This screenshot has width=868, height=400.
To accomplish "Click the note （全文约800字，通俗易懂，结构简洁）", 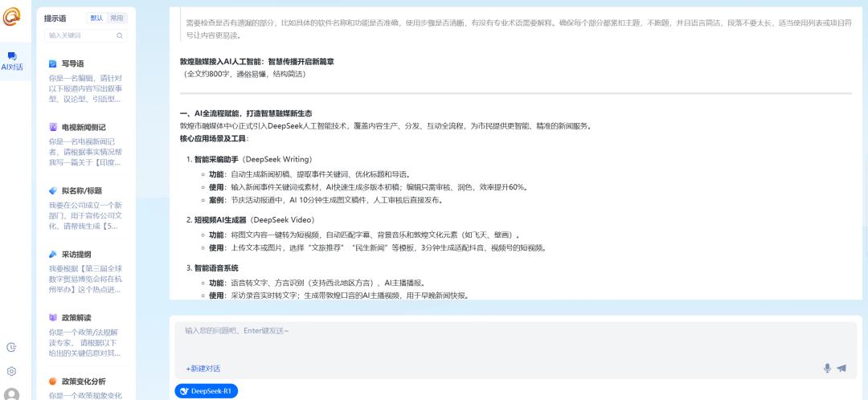I will point(244,74).
